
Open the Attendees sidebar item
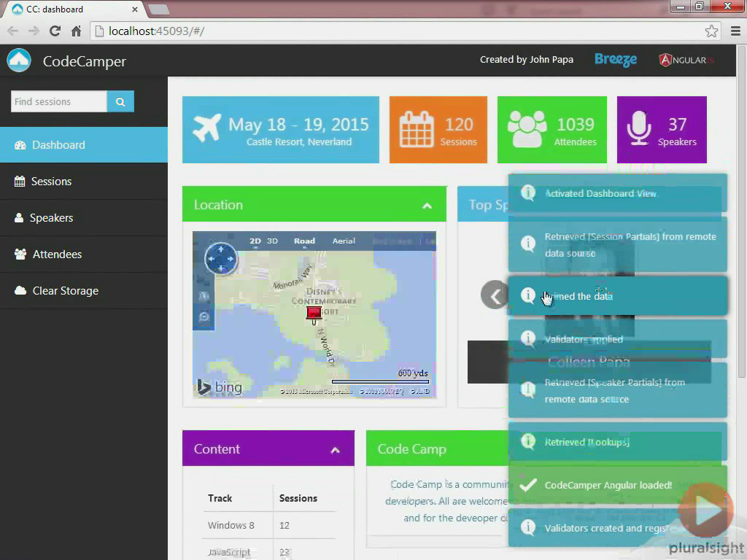tap(84, 254)
